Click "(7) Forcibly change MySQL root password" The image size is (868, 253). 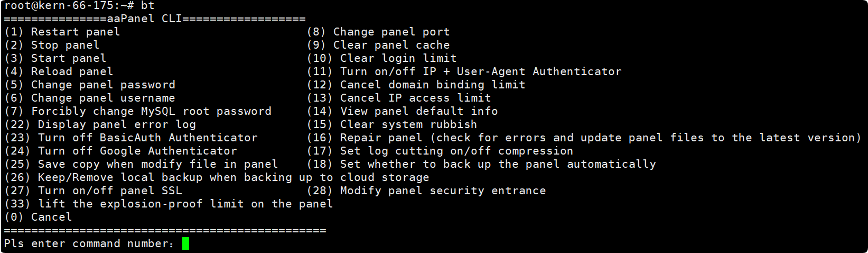click(138, 111)
